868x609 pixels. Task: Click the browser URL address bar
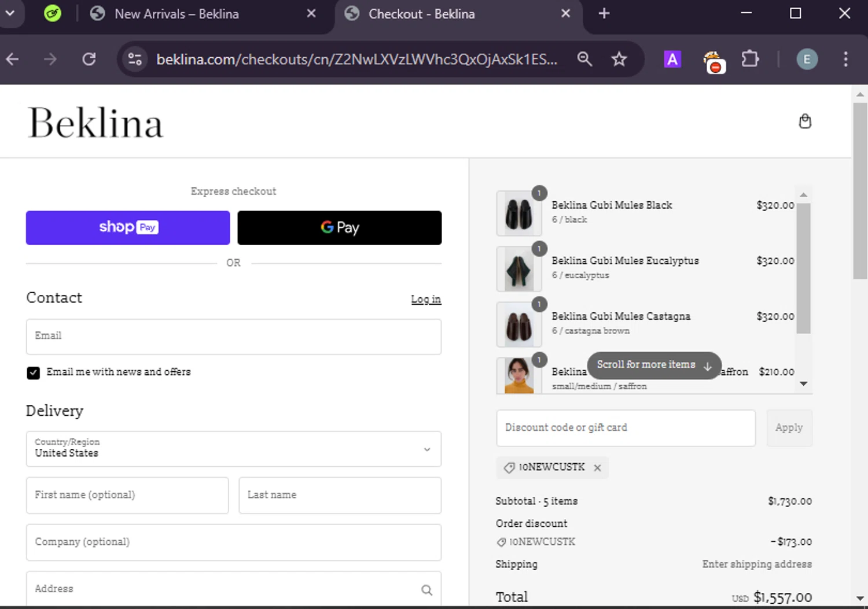[356, 59]
